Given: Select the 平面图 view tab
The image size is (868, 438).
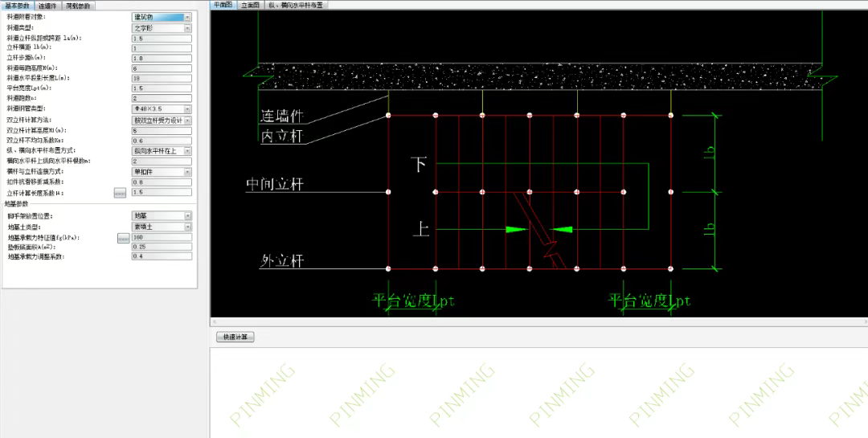Looking at the screenshot, I should [x=223, y=5].
